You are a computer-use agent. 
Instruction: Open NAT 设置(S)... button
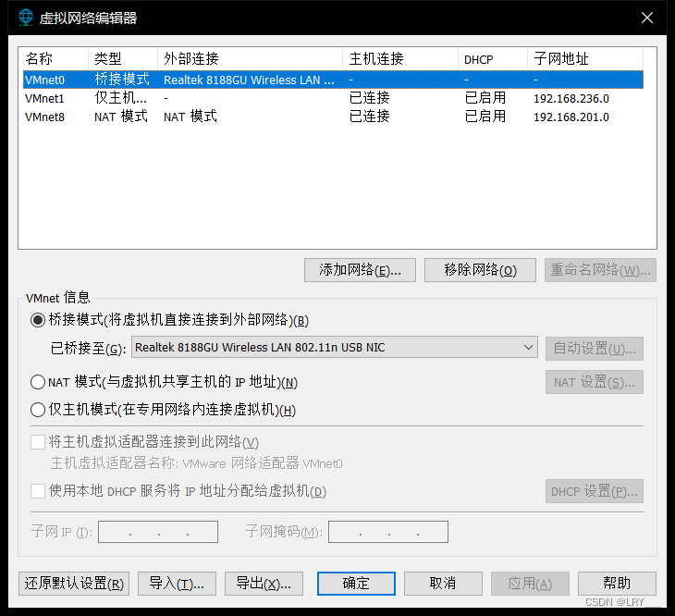[x=594, y=382]
